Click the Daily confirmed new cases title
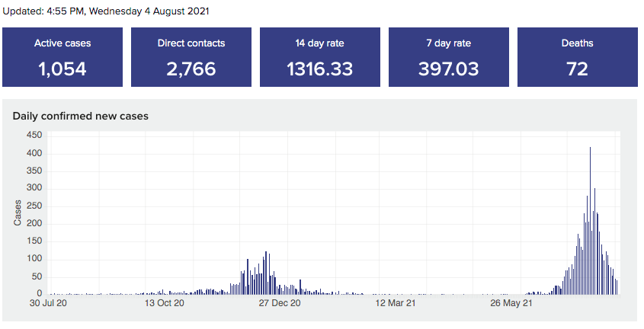Screen dimensions: 644x329 click(81, 116)
